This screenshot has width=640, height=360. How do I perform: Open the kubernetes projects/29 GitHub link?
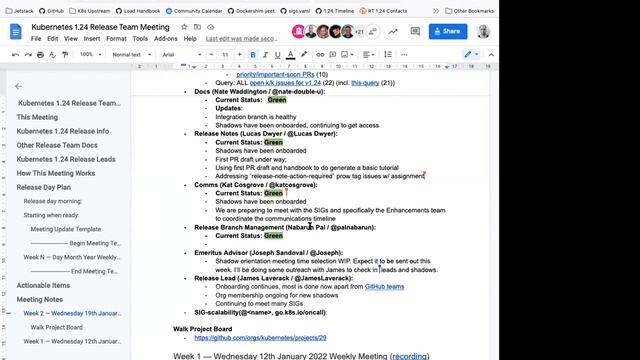tap(260, 338)
